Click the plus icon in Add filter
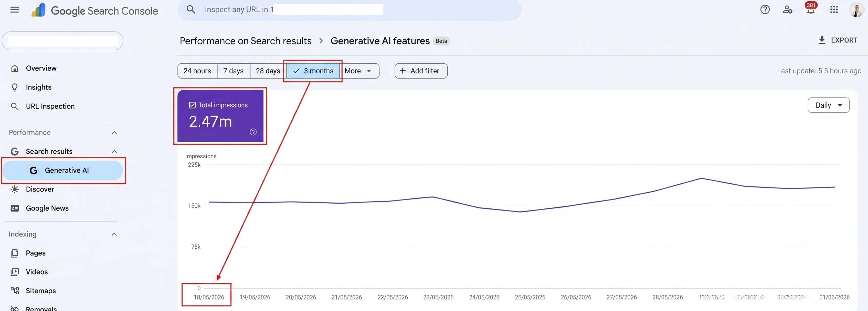Image resolution: width=868 pixels, height=311 pixels. tap(402, 71)
